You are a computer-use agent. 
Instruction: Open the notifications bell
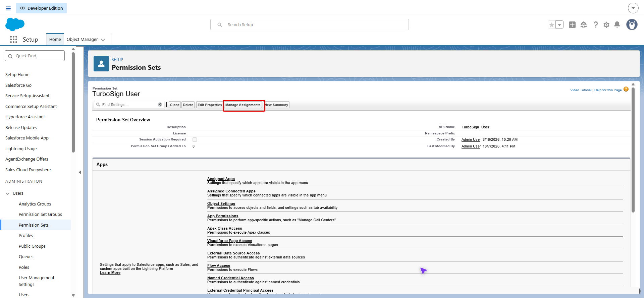coord(617,24)
